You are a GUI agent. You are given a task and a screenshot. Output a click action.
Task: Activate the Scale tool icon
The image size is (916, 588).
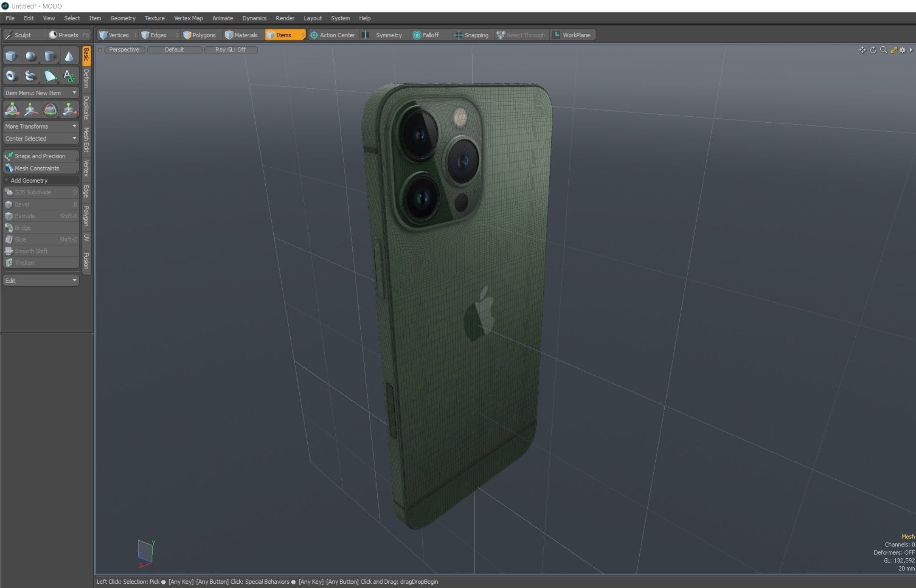69,110
